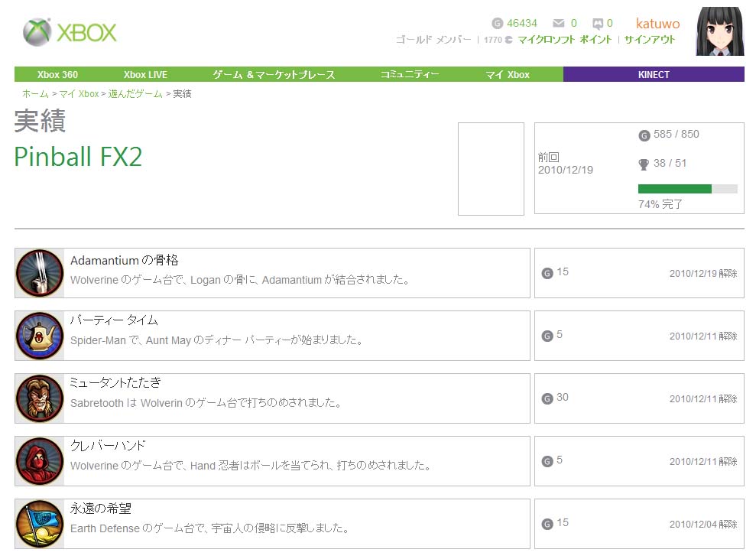Click the Microsoft Points coin icon
The width and height of the screenshot is (756, 559).
tap(508, 40)
